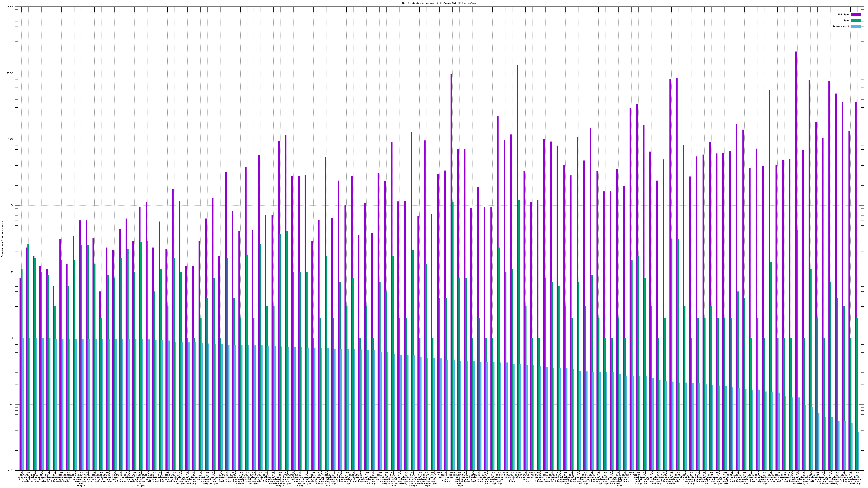The width and height of the screenshot is (868, 488).
Task: Click the vertical 'Message Count or Spam Score' axis label
Action: click(x=2, y=239)
